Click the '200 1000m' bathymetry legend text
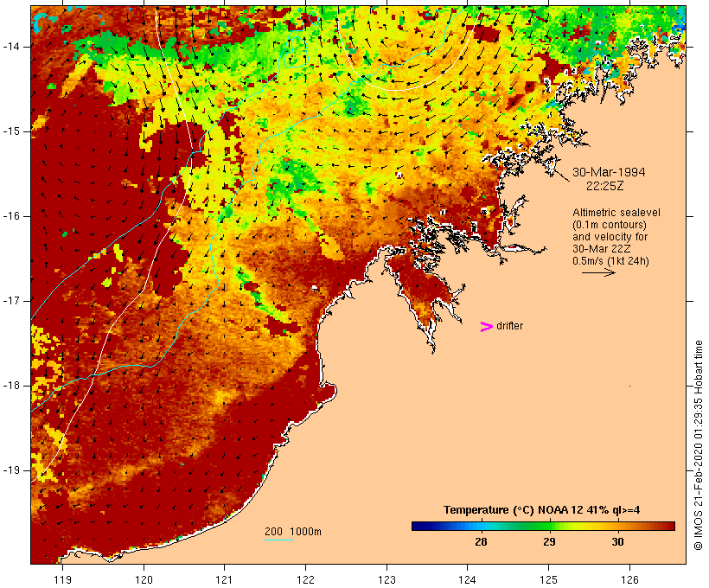The width and height of the screenshot is (709, 588). tap(292, 532)
